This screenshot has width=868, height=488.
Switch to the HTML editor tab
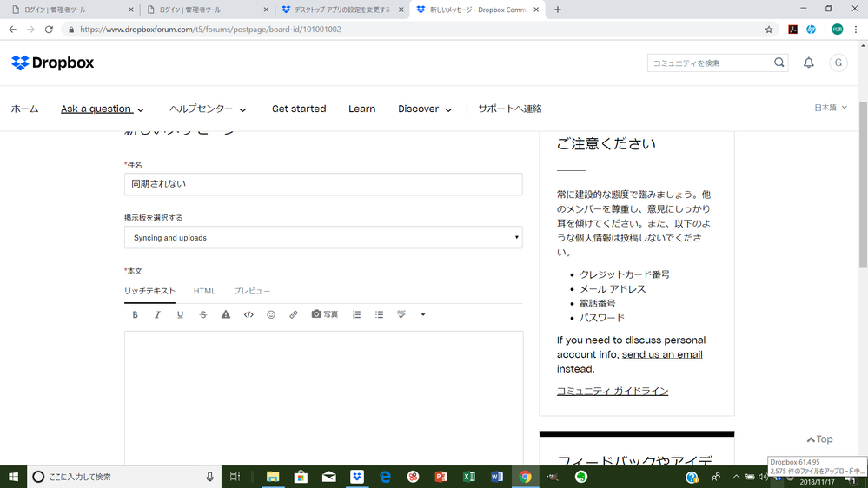(x=204, y=291)
